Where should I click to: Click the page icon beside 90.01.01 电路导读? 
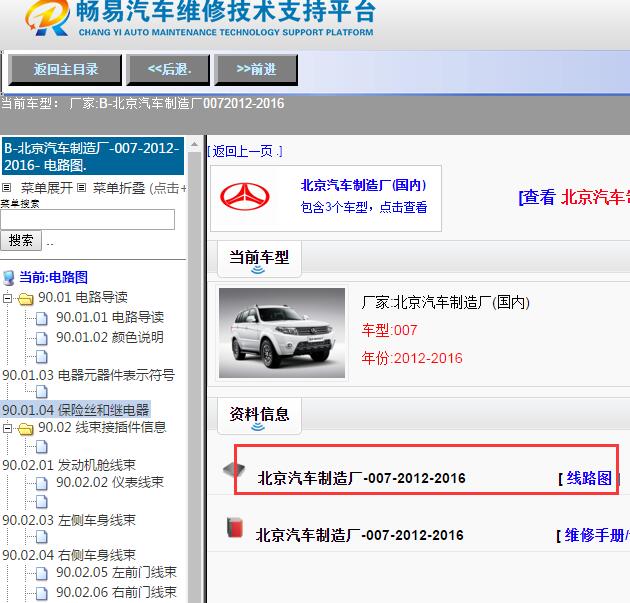tap(41, 318)
